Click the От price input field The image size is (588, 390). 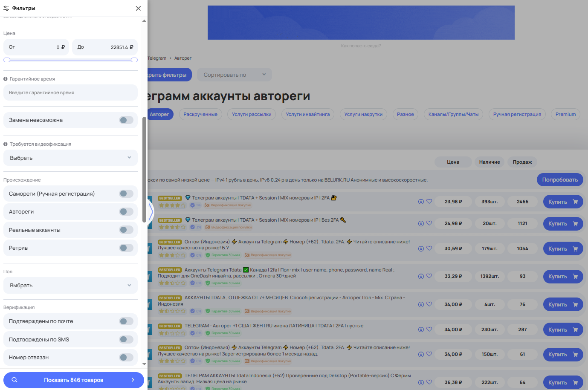pyautogui.click(x=36, y=47)
